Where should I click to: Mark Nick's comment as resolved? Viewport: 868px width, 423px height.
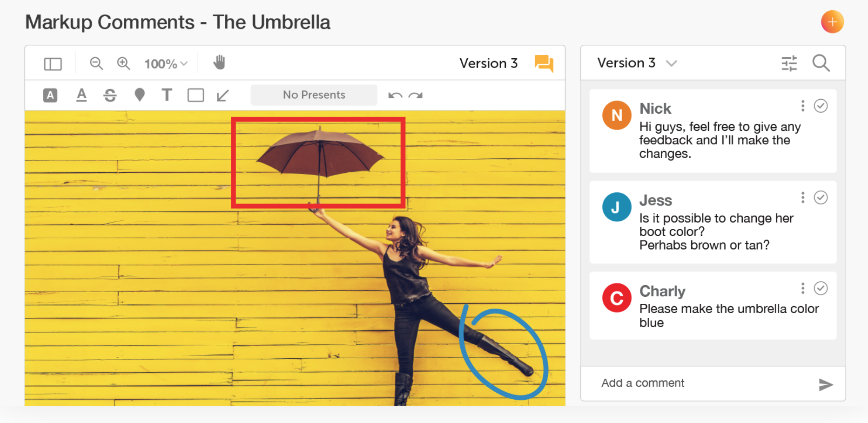[821, 106]
